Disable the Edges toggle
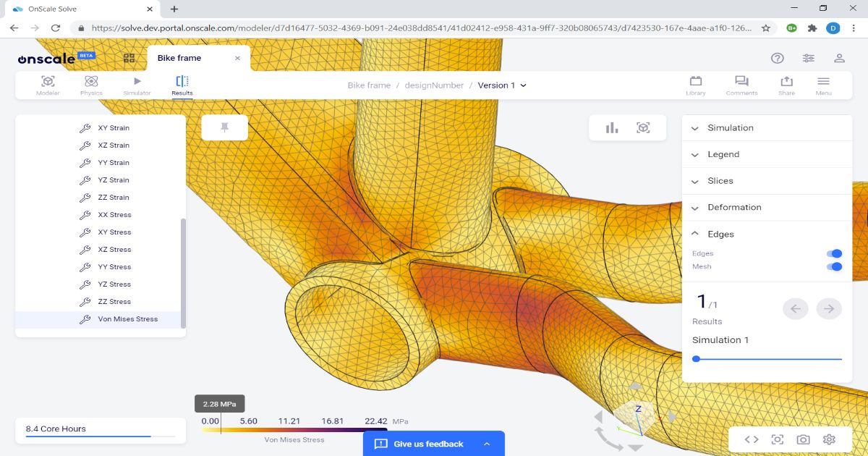 [x=835, y=253]
